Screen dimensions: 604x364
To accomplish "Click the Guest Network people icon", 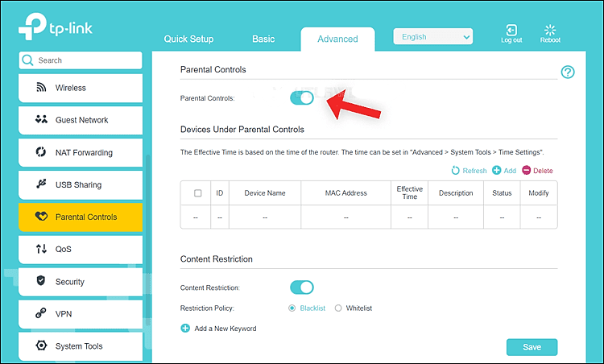I will pyautogui.click(x=41, y=119).
